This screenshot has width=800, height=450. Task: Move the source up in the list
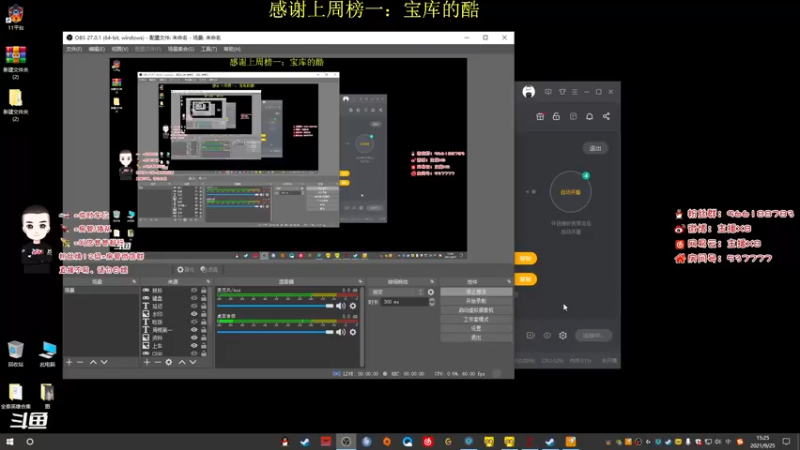182,362
